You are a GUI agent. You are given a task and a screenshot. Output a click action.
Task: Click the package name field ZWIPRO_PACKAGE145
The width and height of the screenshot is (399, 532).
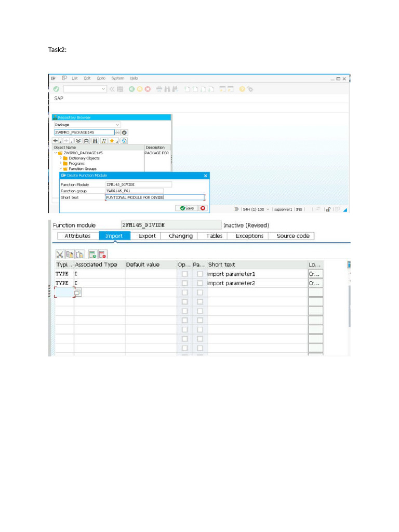pyautogui.click(x=84, y=132)
